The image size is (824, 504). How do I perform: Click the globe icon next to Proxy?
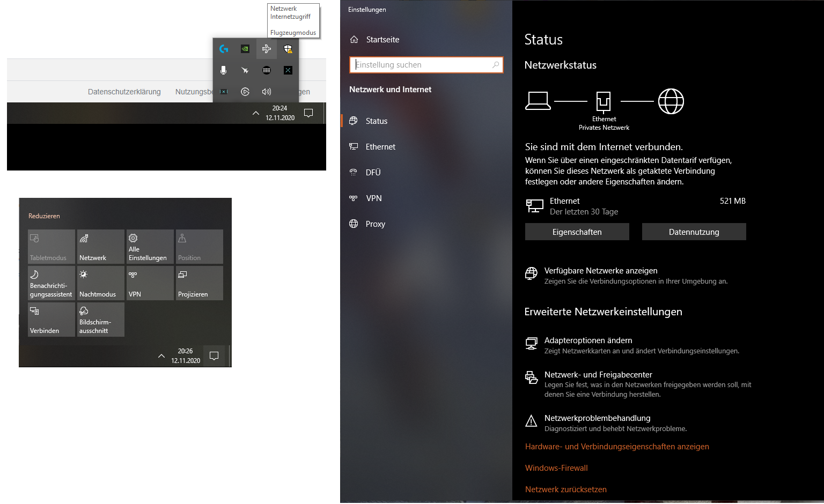click(354, 224)
